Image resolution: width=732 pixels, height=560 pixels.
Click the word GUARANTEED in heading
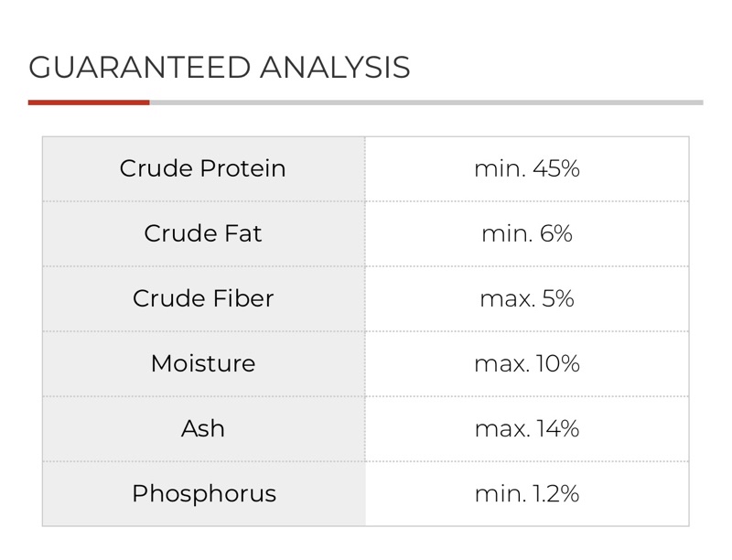(140, 67)
